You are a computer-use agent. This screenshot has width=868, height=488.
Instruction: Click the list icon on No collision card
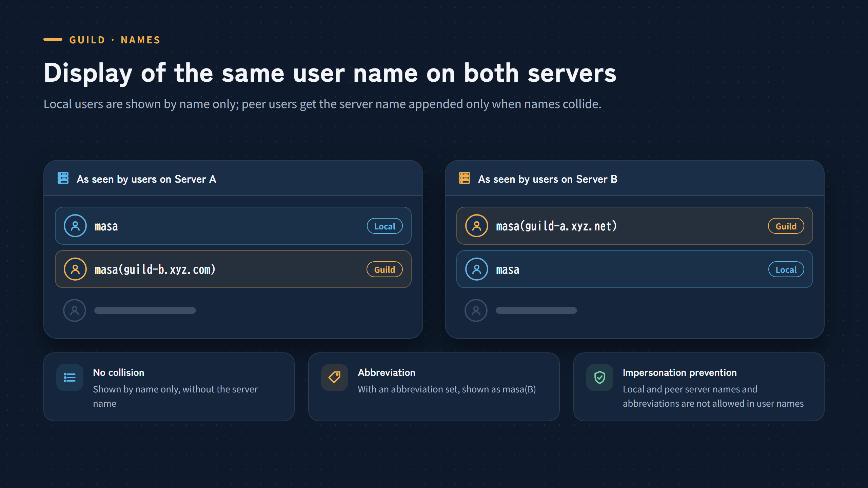click(70, 378)
